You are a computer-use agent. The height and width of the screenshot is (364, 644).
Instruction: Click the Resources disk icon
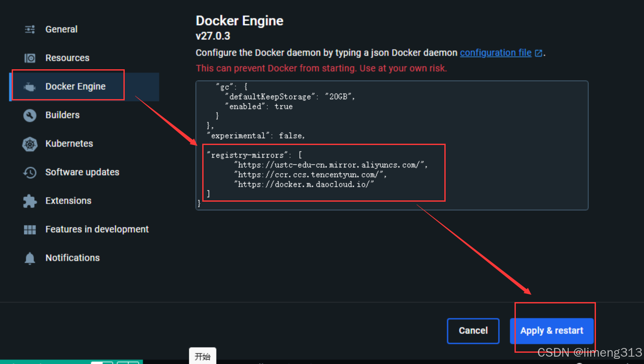click(x=30, y=58)
